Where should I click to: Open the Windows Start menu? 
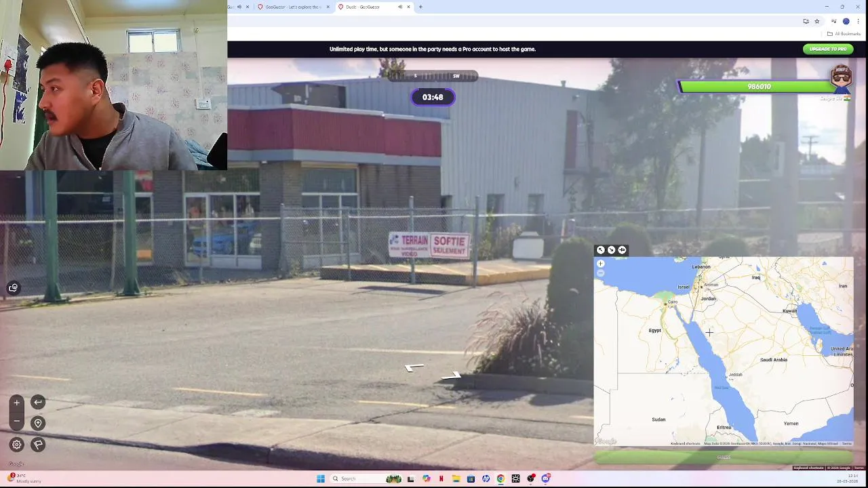pos(321,479)
